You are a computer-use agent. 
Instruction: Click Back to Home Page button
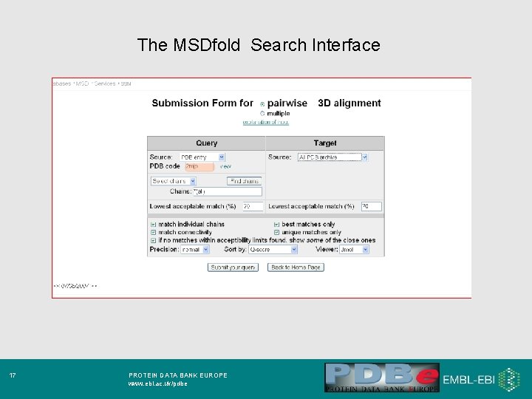(x=296, y=267)
